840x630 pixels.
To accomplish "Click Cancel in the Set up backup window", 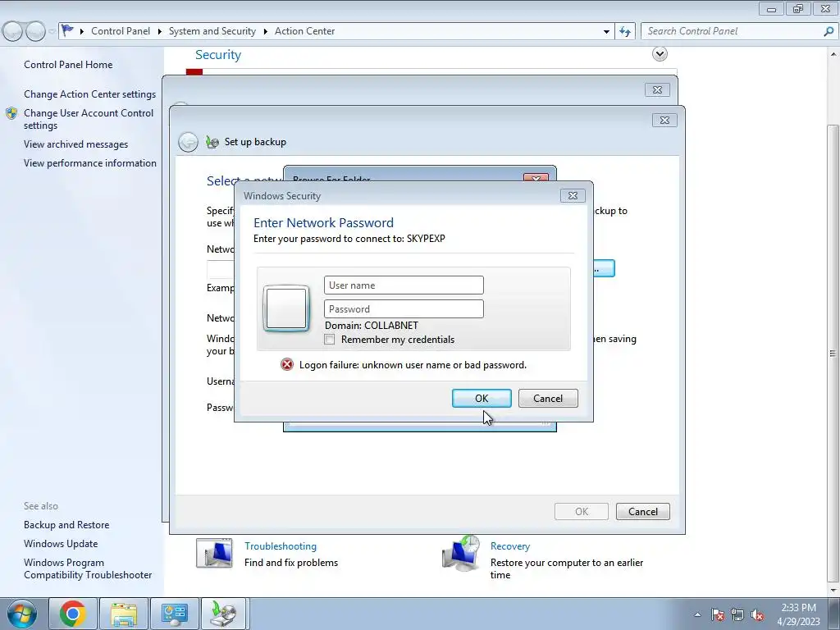I will (642, 511).
